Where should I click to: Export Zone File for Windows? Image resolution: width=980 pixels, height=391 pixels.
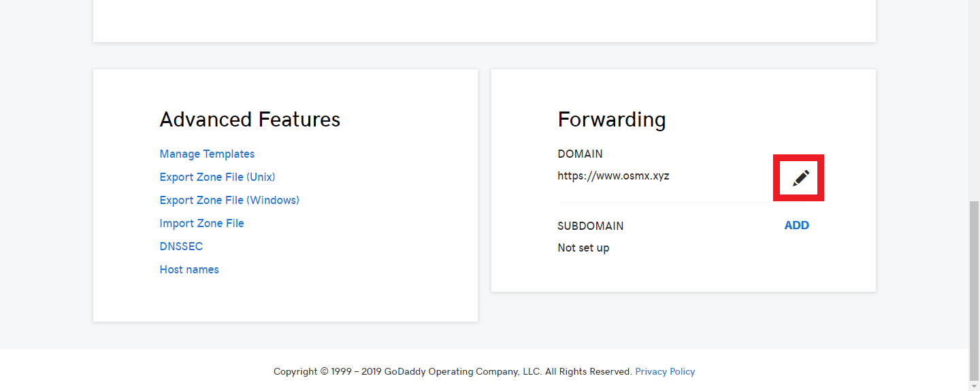(x=229, y=201)
